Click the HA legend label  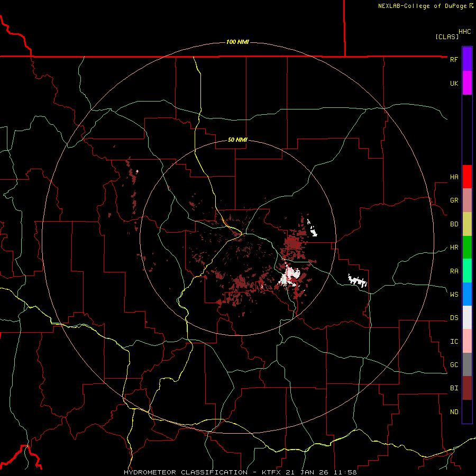[x=454, y=177]
